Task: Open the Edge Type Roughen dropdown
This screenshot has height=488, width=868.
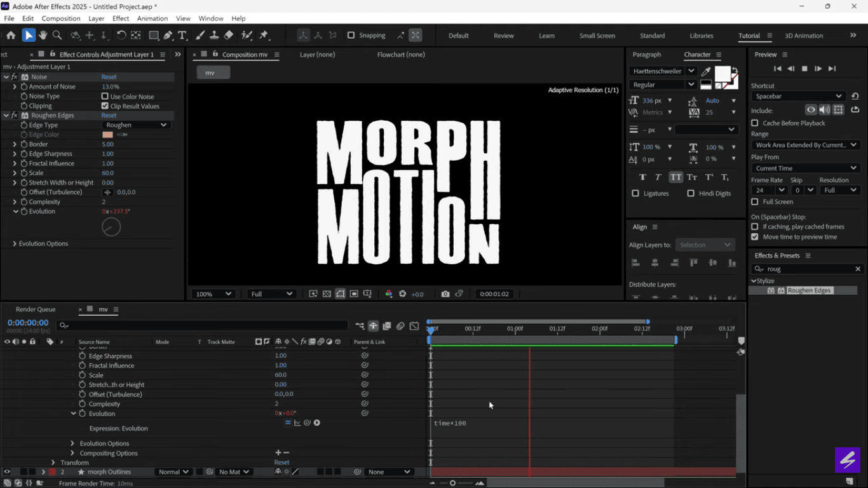Action: coord(135,125)
